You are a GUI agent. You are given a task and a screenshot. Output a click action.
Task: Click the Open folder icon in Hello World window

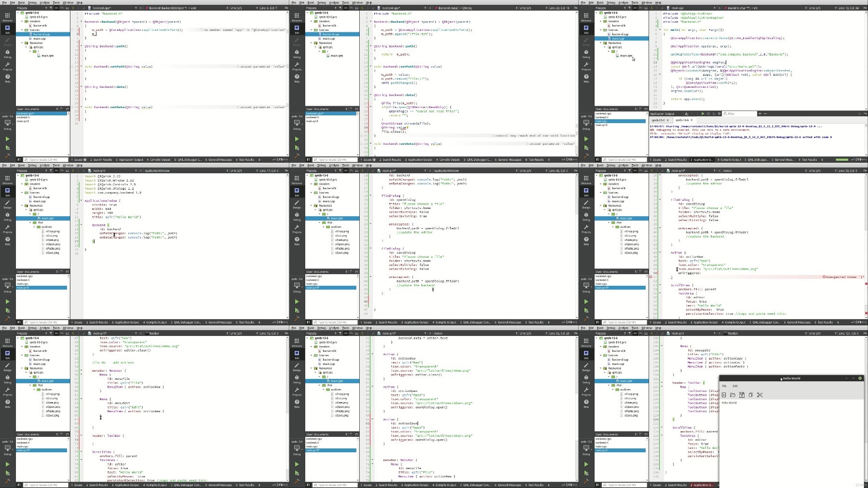pos(732,395)
